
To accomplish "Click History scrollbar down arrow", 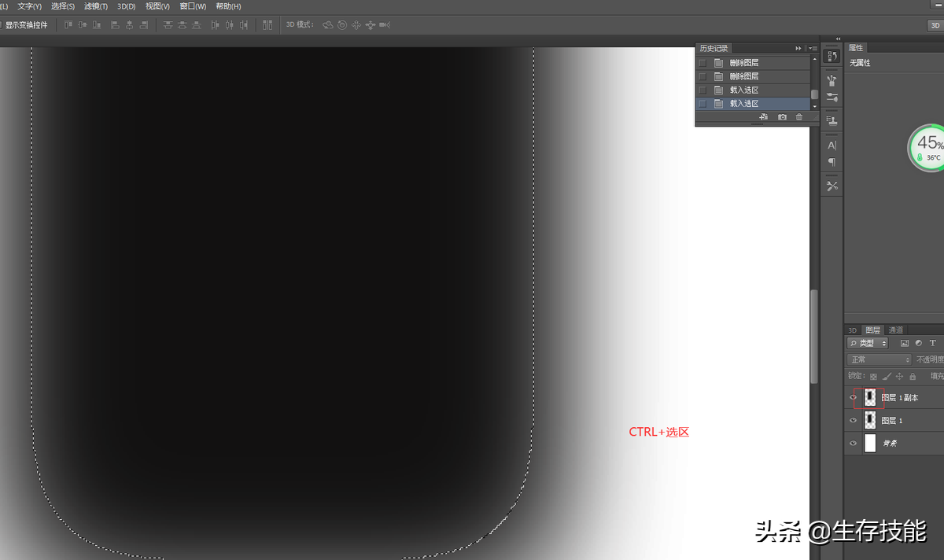I will (814, 106).
